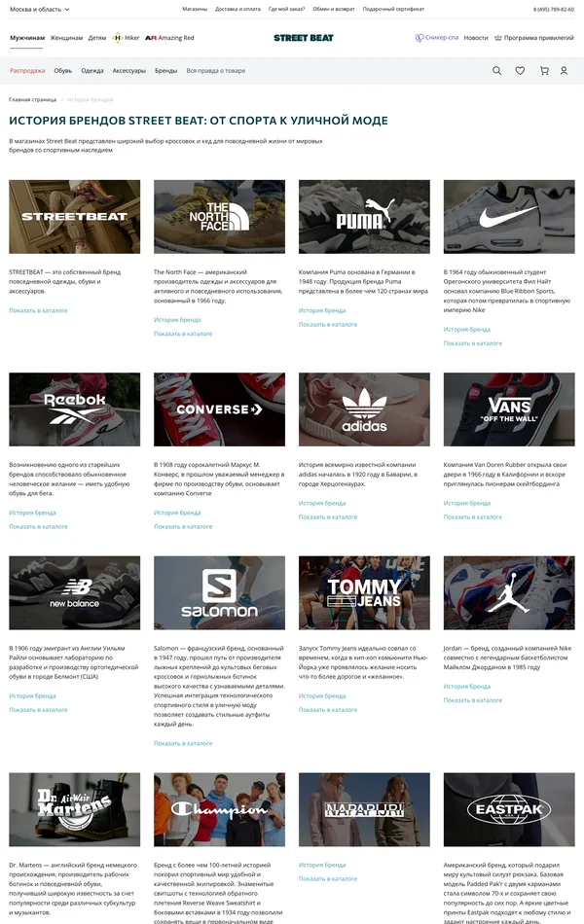Viewport: 584px width, 924px height.
Task: Open the Распродажа menu item
Action: [27, 71]
